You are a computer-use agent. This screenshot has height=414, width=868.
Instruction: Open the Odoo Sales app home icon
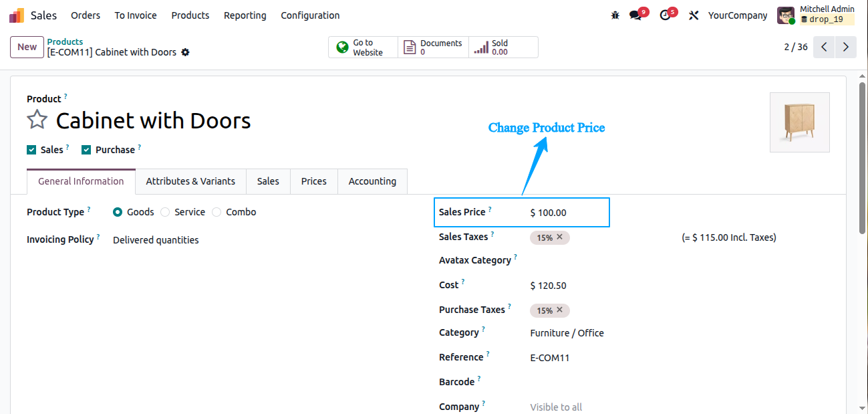click(x=17, y=15)
